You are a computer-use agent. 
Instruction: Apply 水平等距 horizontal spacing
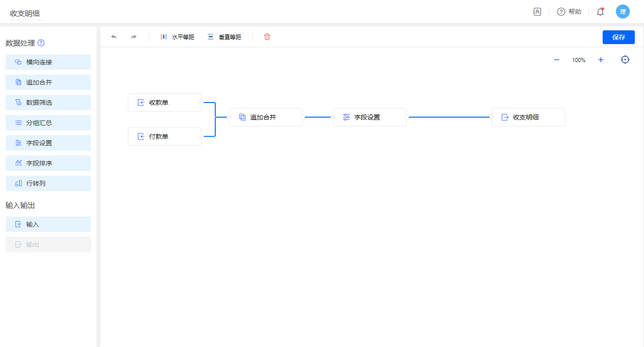click(178, 37)
